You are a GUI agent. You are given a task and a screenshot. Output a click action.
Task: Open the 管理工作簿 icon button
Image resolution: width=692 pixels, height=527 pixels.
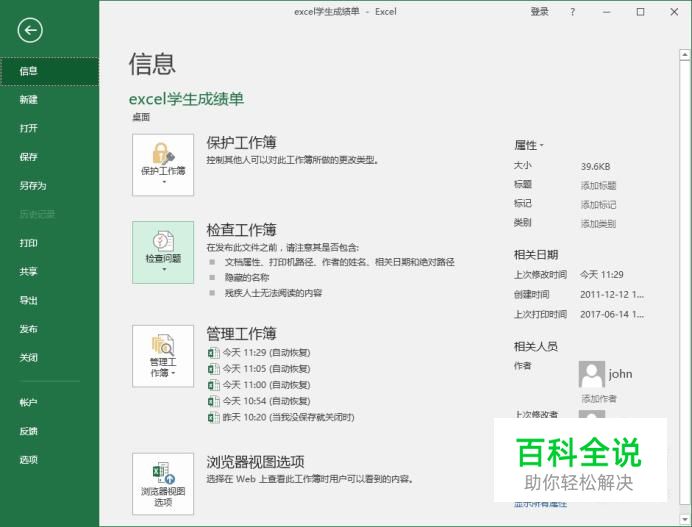coord(163,356)
